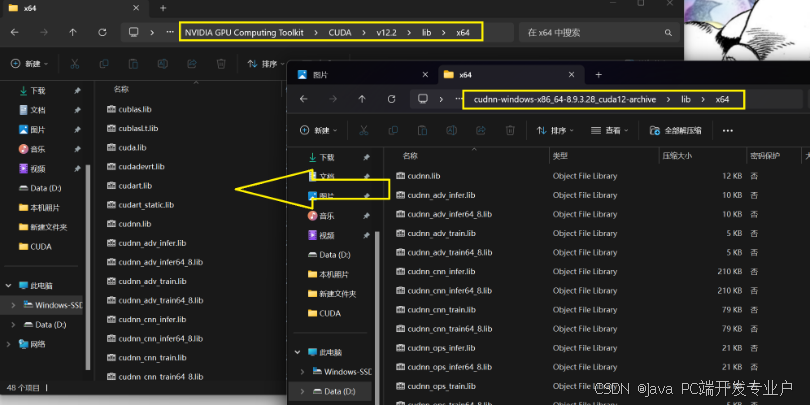The height and width of the screenshot is (405, 810).
Task: Click Copy icon in cudnn window toolbar
Action: (x=393, y=131)
